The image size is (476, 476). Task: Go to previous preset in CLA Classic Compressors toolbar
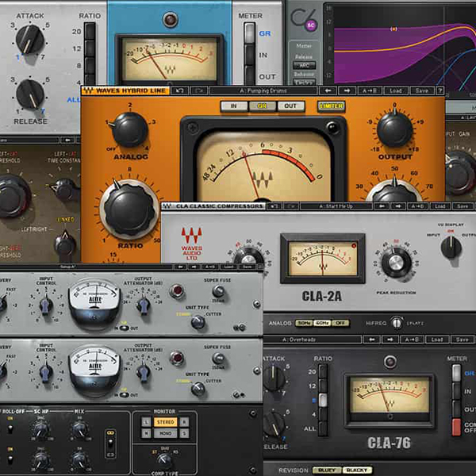tap(382, 206)
